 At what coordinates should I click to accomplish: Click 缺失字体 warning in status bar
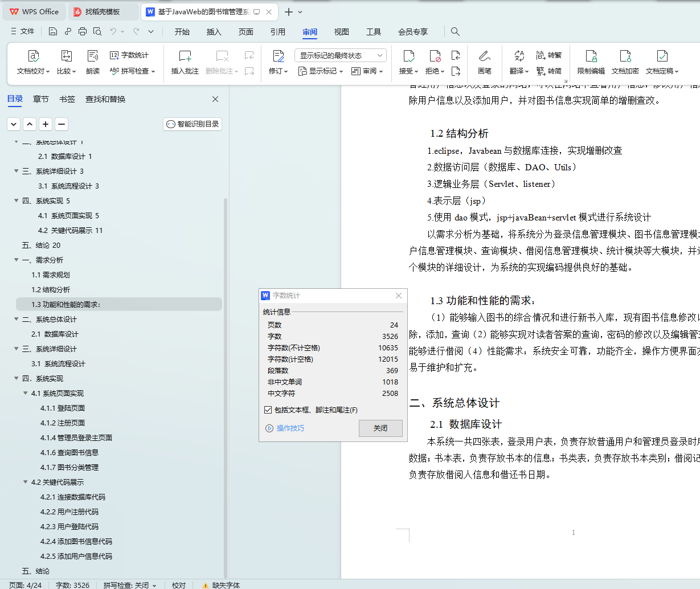221,585
